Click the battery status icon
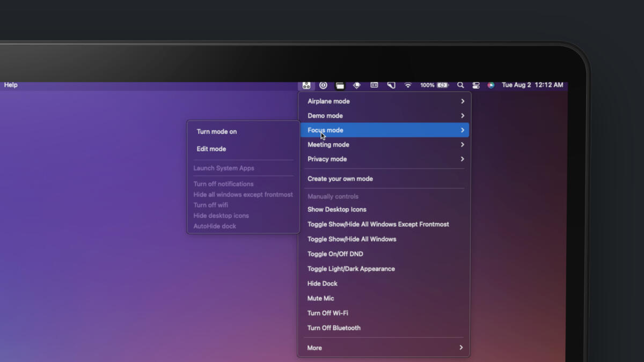This screenshot has height=362, width=644. [x=443, y=85]
